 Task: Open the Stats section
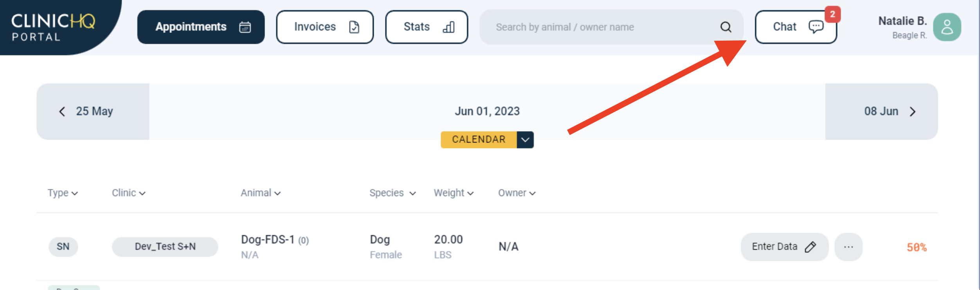coord(427,27)
